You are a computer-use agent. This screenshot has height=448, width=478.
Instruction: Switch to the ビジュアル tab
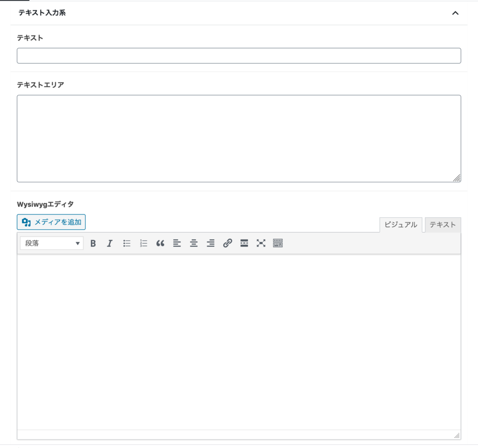[x=401, y=225]
